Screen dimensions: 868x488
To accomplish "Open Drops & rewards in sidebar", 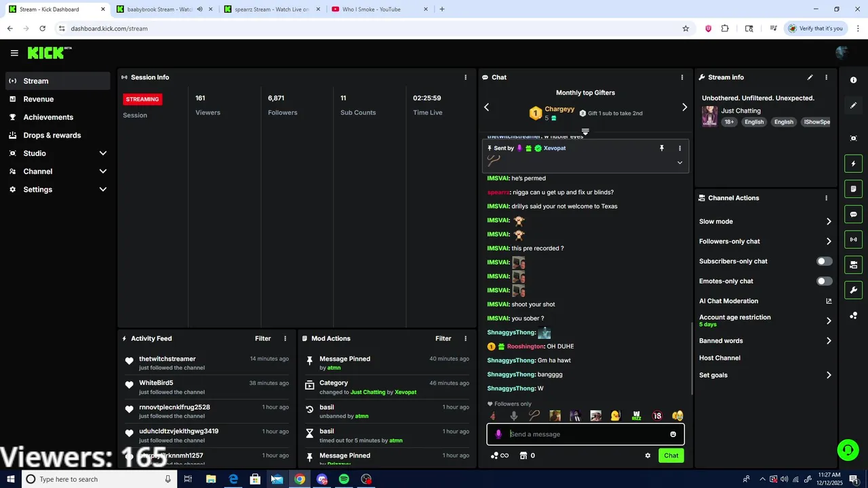I will coord(58,135).
